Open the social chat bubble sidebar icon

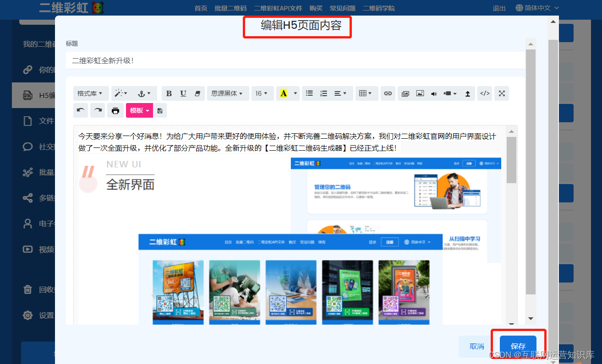(28, 147)
